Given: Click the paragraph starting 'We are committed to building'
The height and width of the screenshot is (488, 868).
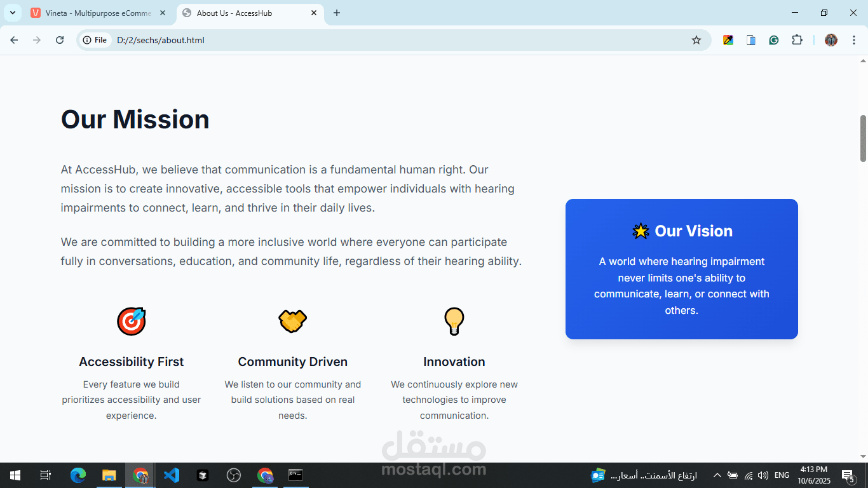Looking at the screenshot, I should pos(292,252).
